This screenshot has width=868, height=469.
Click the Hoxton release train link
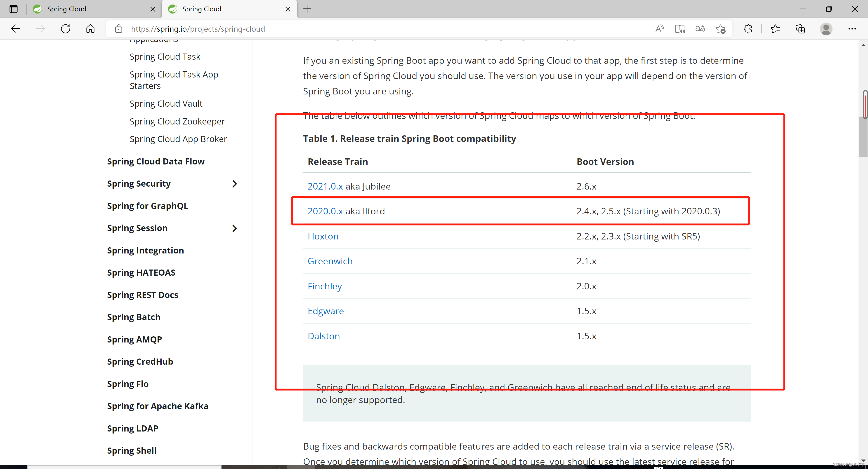click(x=323, y=236)
